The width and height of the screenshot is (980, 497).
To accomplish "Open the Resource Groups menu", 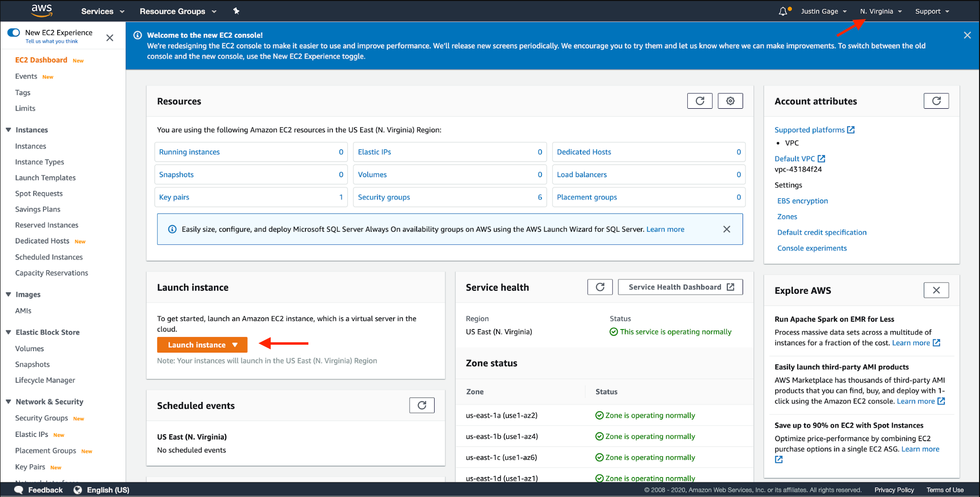I will 178,11.
